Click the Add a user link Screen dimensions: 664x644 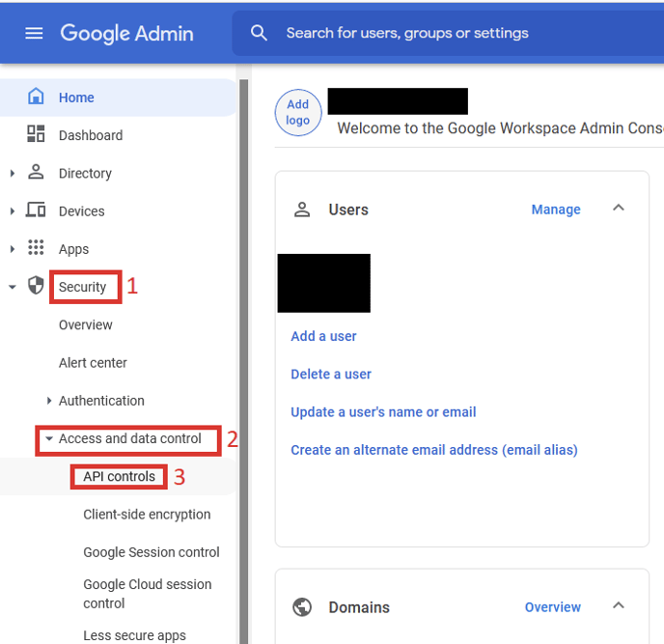(x=323, y=336)
